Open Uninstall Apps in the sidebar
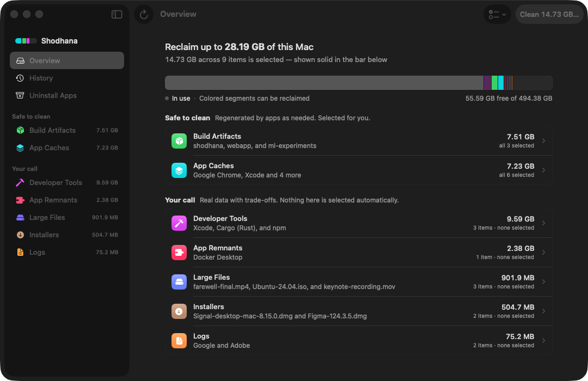Viewport: 588px width, 381px height. pos(67,95)
